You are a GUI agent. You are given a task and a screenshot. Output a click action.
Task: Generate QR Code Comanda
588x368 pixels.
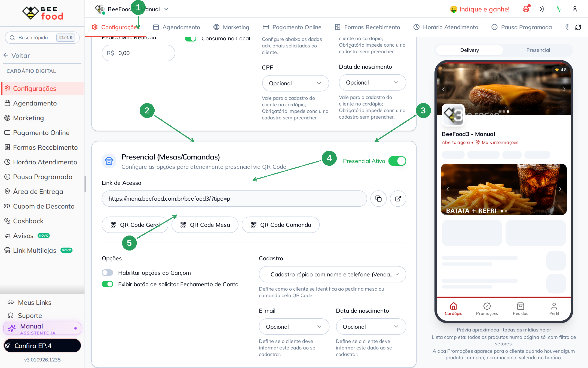[x=281, y=225]
